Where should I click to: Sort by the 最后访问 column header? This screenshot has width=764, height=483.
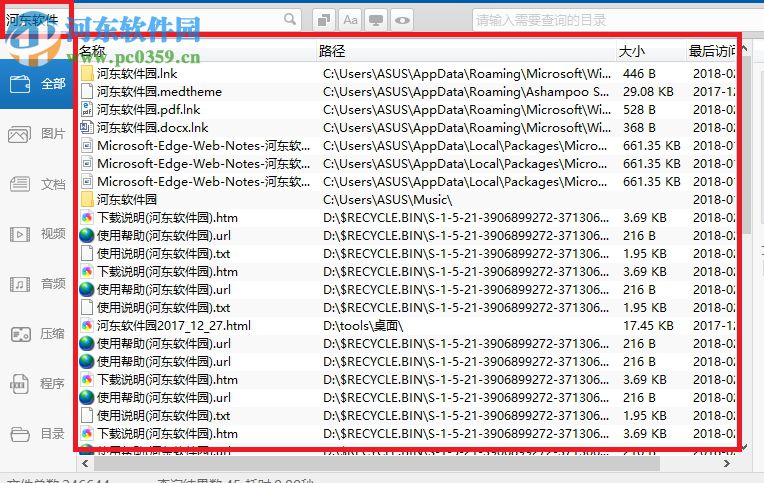711,51
